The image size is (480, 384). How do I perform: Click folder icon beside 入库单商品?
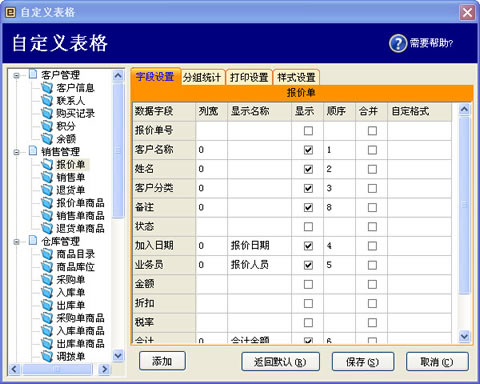[47, 331]
